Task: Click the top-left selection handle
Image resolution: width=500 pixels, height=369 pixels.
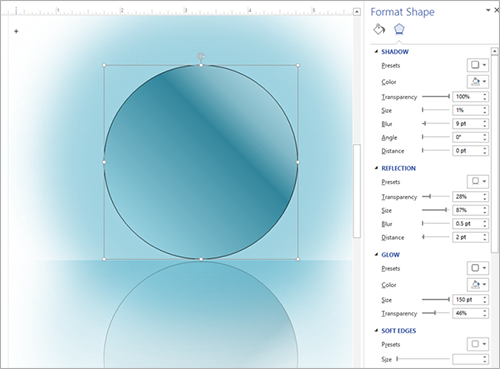Action: [x=104, y=65]
